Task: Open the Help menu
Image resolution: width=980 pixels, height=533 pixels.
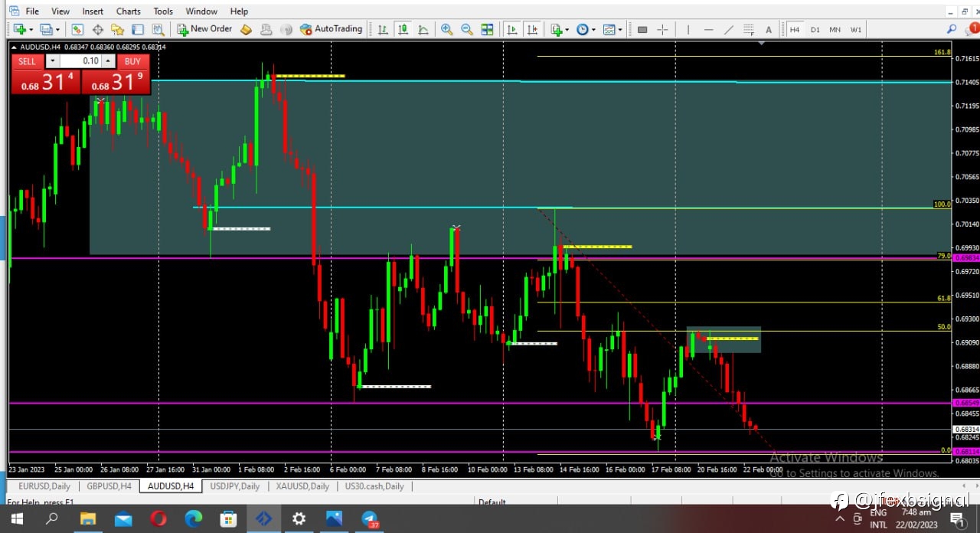Action: [x=239, y=11]
